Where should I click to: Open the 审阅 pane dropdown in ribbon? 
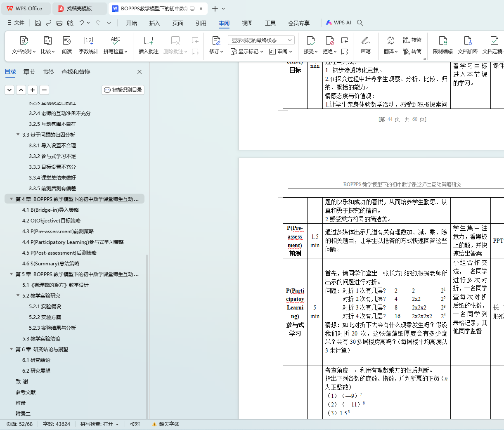pyautogui.click(x=280, y=52)
